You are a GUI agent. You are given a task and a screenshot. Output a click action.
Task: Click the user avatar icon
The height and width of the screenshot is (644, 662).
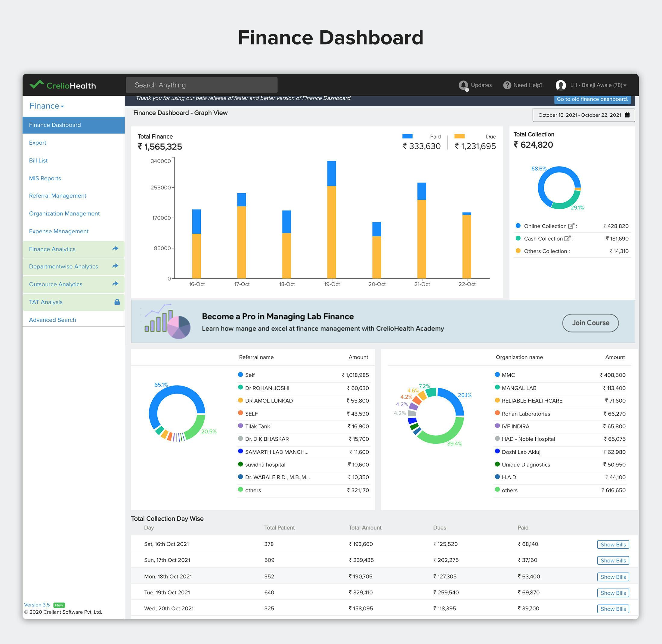[x=561, y=85]
